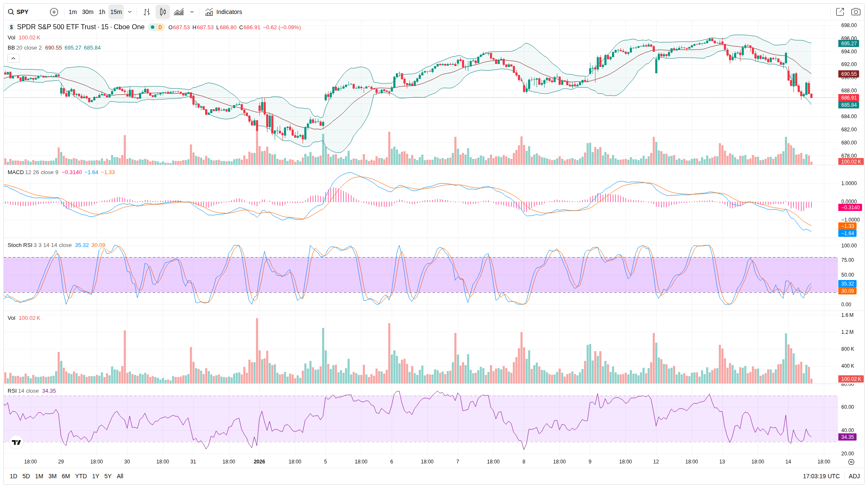868x488 pixels.
Task: Open the chart style dropdown arrow
Action: click(192, 12)
